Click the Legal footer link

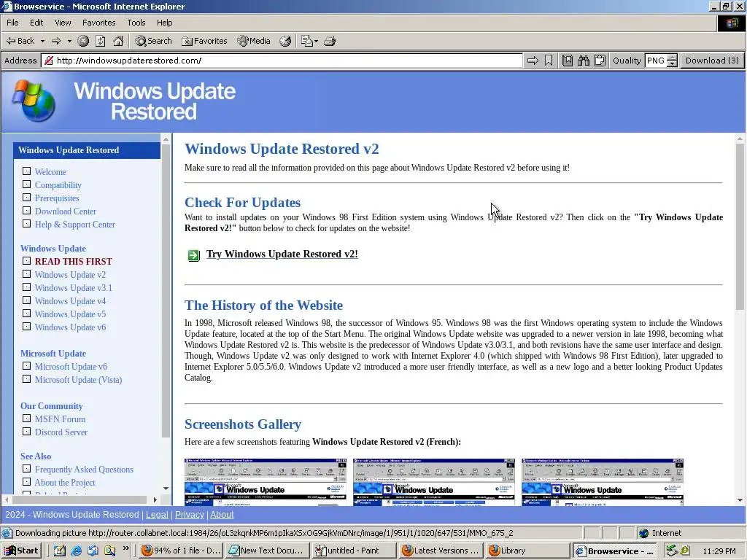[157, 515]
